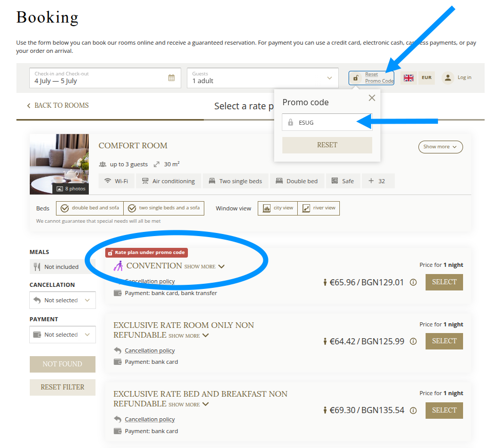Open the Cancellation filter dropdown
The image size is (499, 448).
click(x=63, y=300)
